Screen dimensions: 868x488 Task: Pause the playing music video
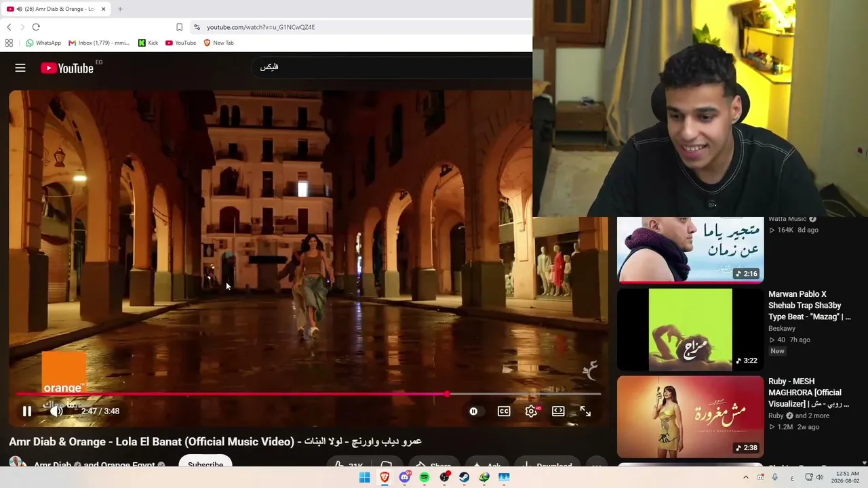pyautogui.click(x=27, y=411)
